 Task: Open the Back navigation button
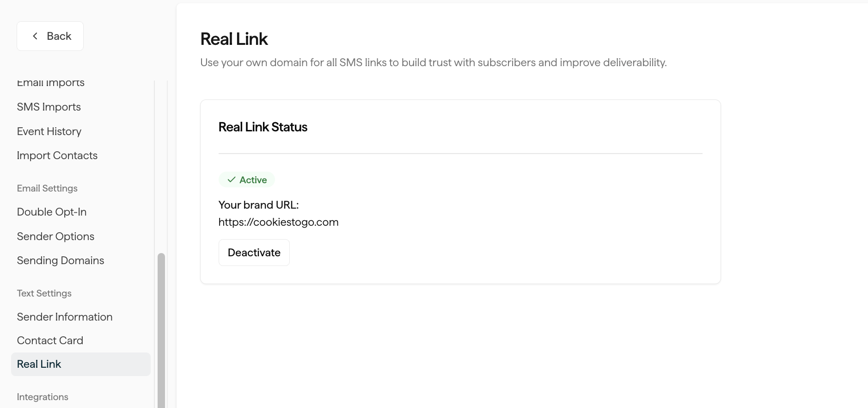(x=50, y=36)
